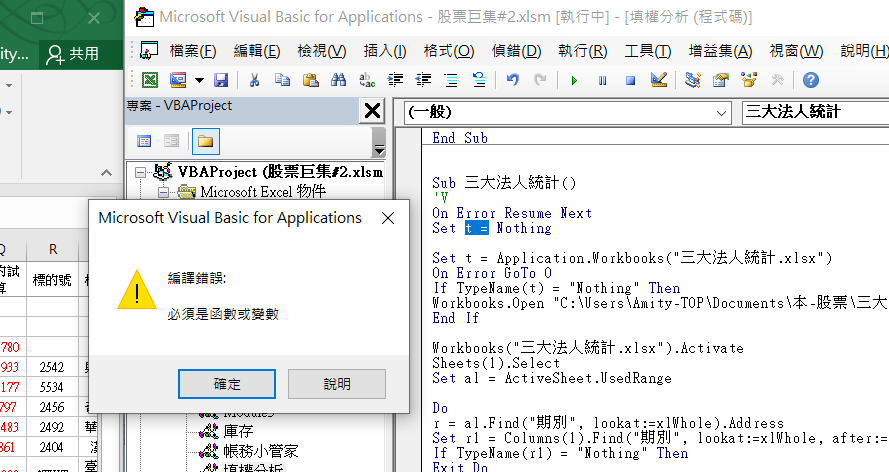This screenshot has height=472, width=889.
Task: Click the Redo arrow icon
Action: [x=540, y=80]
